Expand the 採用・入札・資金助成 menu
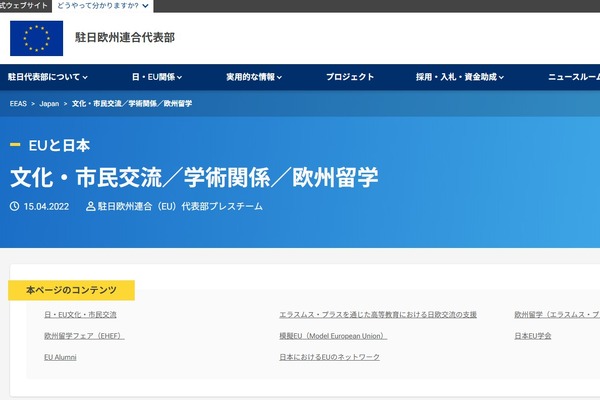Screen dimensions: 600x400 (460, 77)
